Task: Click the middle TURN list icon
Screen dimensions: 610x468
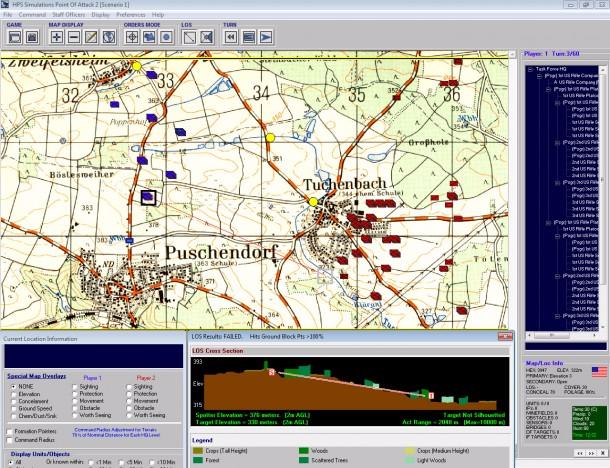Action: click(249, 37)
